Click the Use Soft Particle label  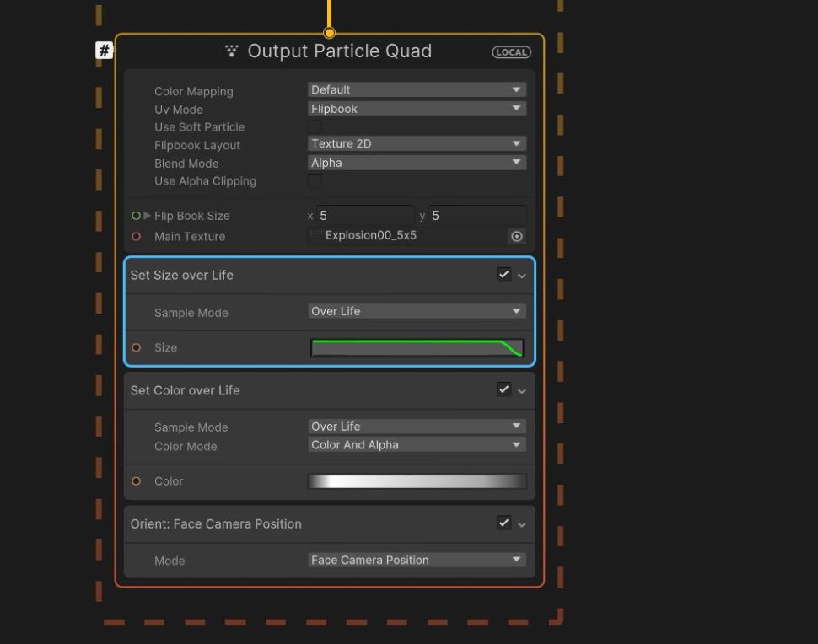(199, 127)
